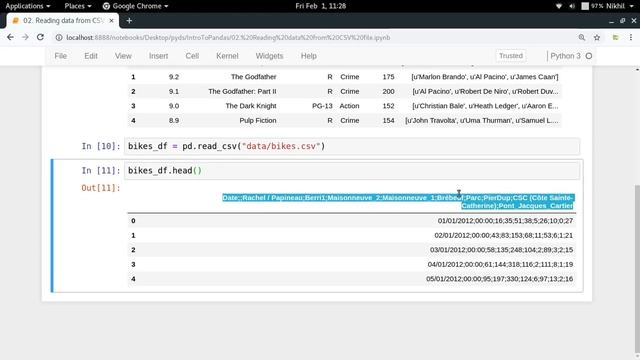Close the Reading data from CSV tab
The image size is (640, 360).
(111, 20)
